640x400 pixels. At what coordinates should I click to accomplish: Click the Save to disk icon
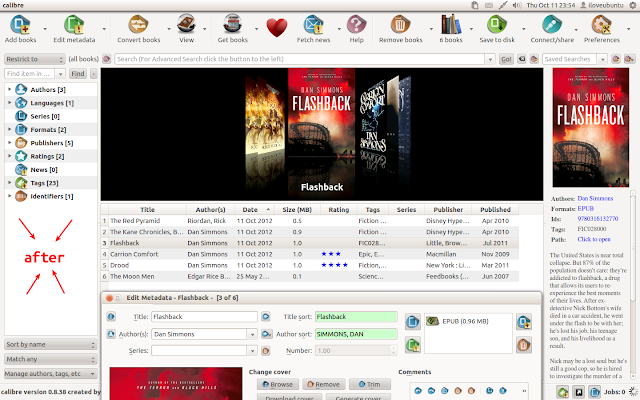click(497, 24)
